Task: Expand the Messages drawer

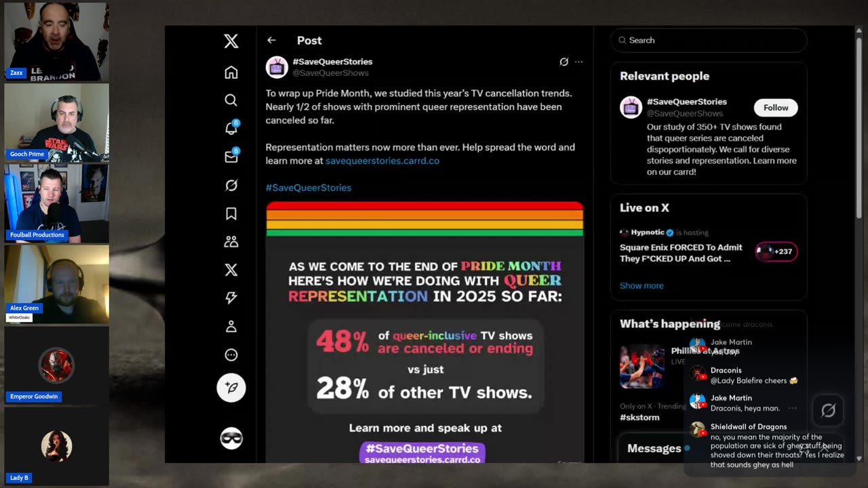Action: [654, 448]
